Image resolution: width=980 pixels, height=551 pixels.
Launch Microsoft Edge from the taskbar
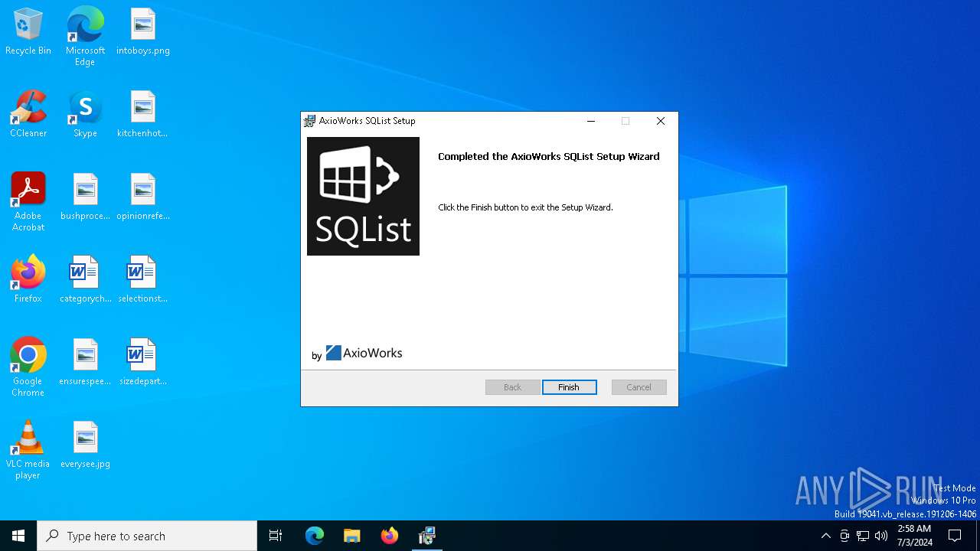click(x=315, y=536)
